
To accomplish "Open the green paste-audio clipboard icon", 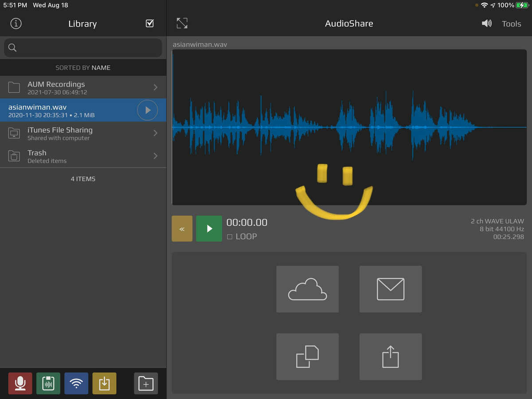I will (48, 383).
